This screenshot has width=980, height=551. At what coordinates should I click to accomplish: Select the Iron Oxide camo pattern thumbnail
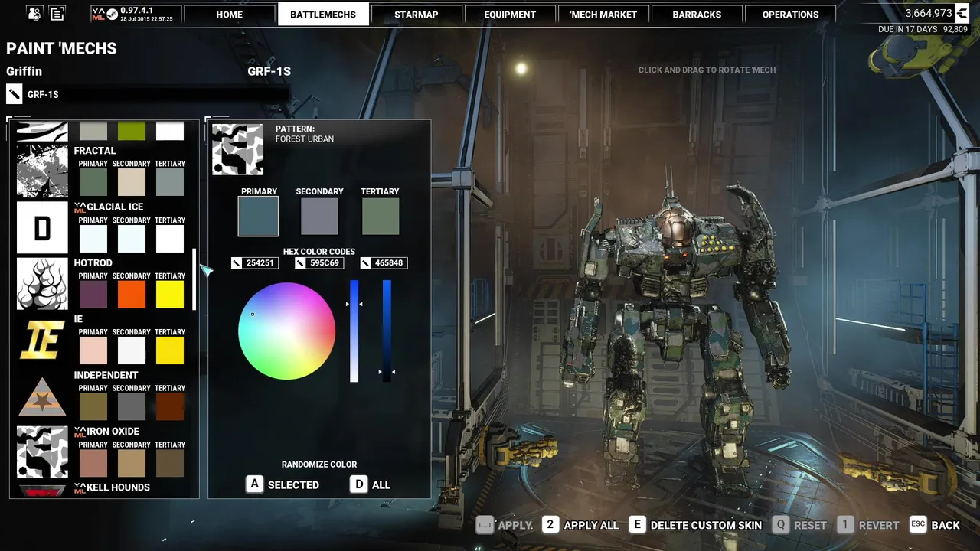click(x=42, y=452)
